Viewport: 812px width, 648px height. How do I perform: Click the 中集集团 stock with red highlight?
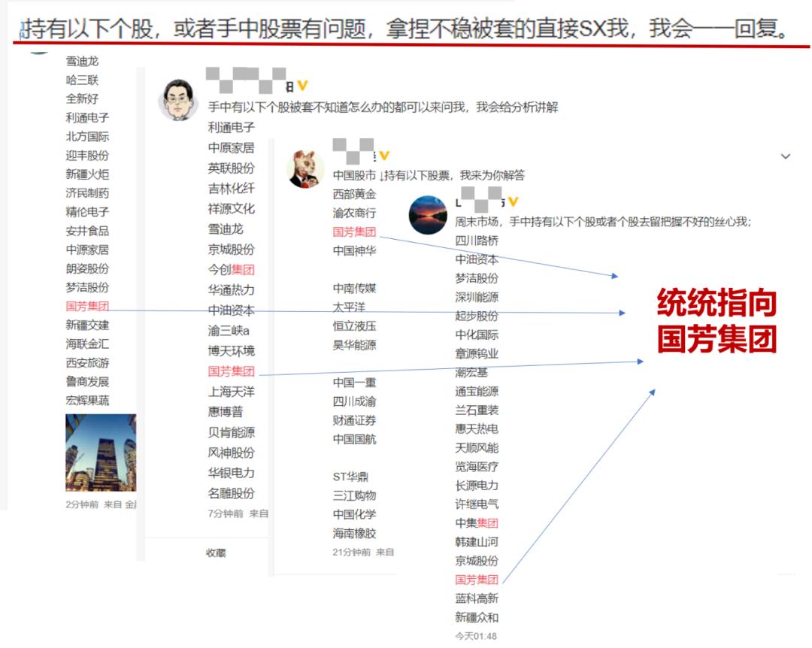(x=476, y=522)
